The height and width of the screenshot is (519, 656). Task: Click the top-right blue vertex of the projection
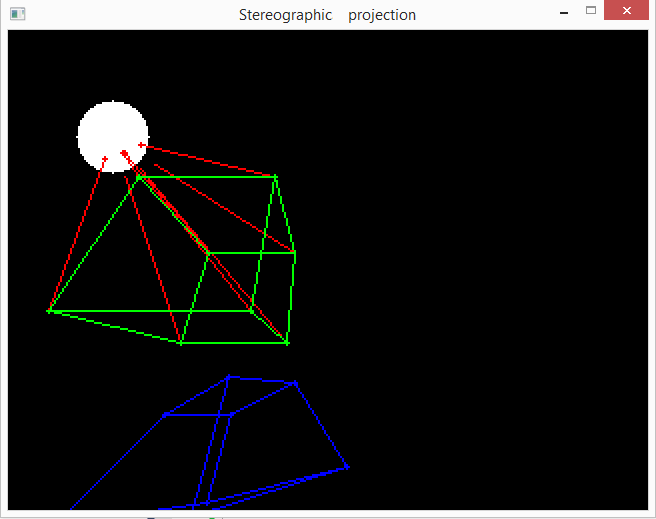click(x=294, y=382)
